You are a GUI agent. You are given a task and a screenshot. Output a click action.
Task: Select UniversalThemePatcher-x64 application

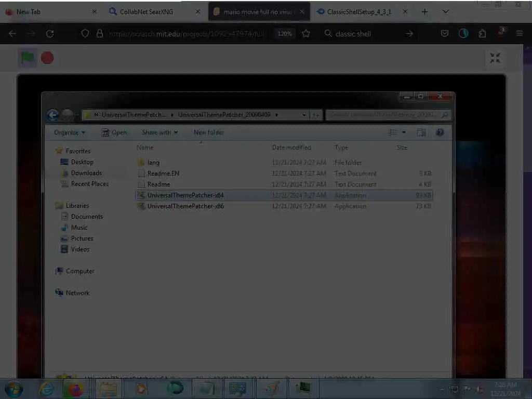(284, 195)
